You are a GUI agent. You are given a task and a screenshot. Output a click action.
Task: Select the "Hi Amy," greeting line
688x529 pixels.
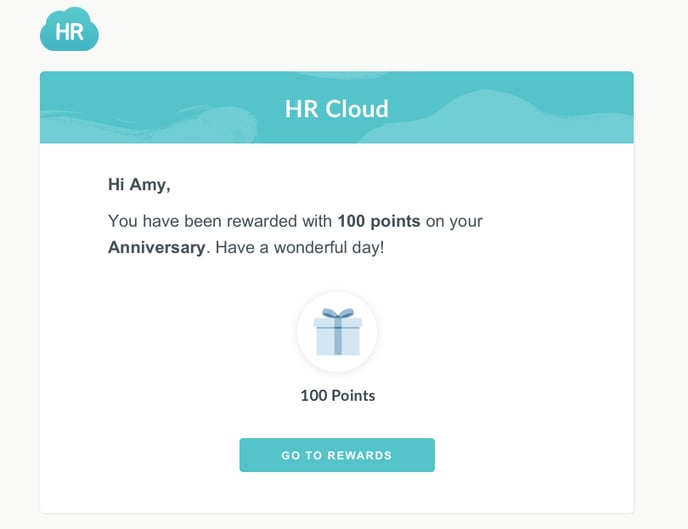[x=139, y=185]
